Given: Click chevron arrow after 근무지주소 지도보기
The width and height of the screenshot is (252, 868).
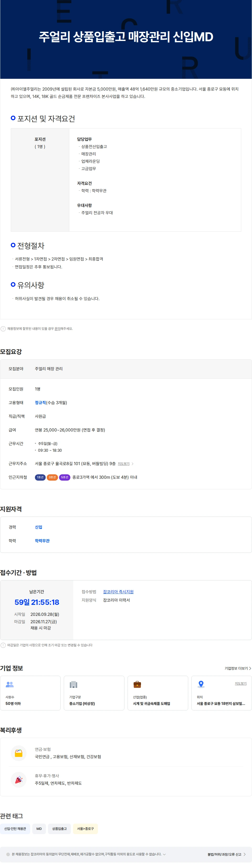Looking at the screenshot, I should click(x=132, y=464).
